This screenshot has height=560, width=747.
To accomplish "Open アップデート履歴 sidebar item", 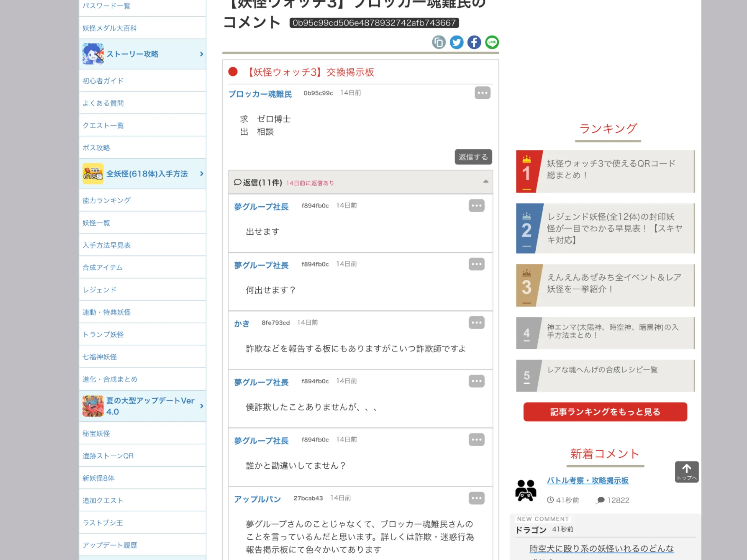I will pyautogui.click(x=142, y=545).
